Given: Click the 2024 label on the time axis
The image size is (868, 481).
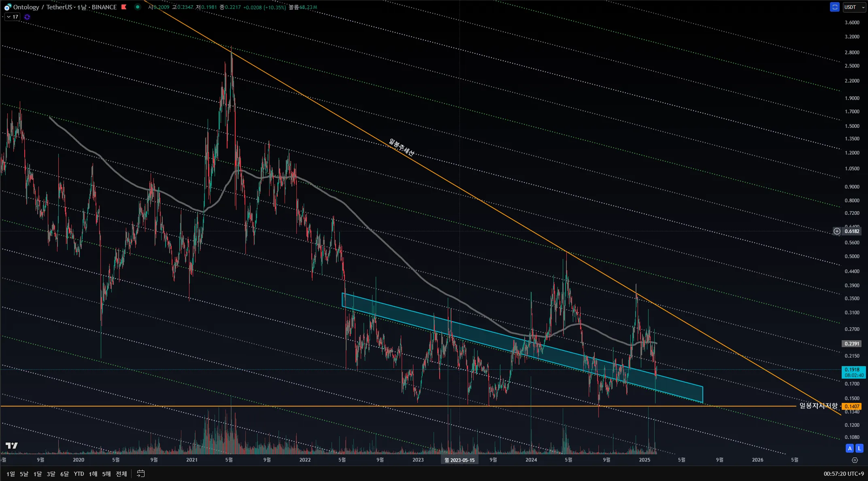Looking at the screenshot, I should pyautogui.click(x=531, y=460).
